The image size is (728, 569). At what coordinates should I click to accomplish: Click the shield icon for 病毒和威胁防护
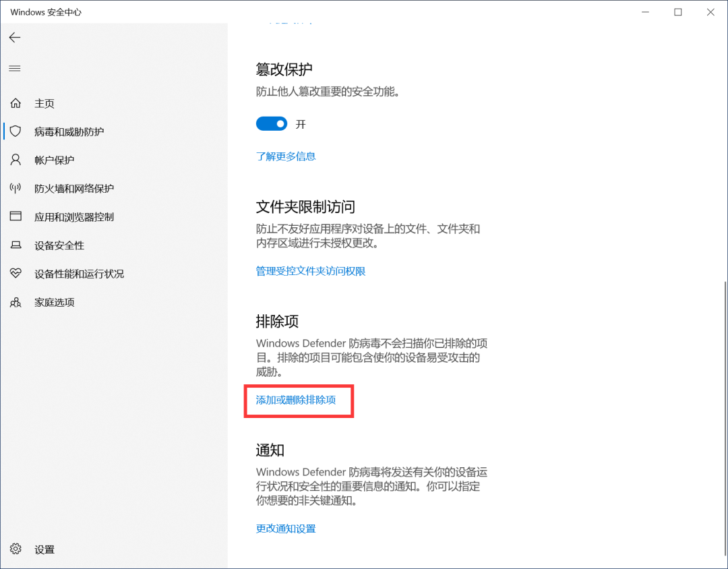(x=16, y=131)
